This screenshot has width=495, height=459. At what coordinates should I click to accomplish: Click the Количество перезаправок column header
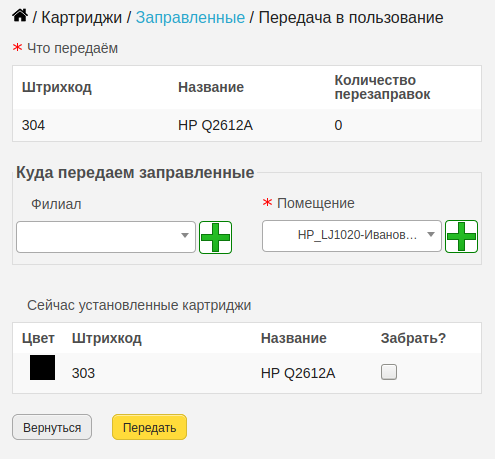point(382,87)
